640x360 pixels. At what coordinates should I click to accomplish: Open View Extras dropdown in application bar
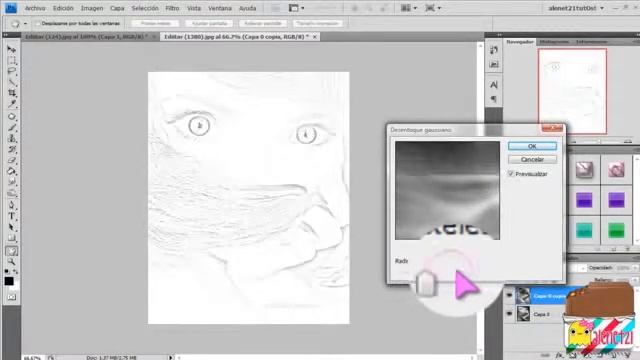pos(296,8)
